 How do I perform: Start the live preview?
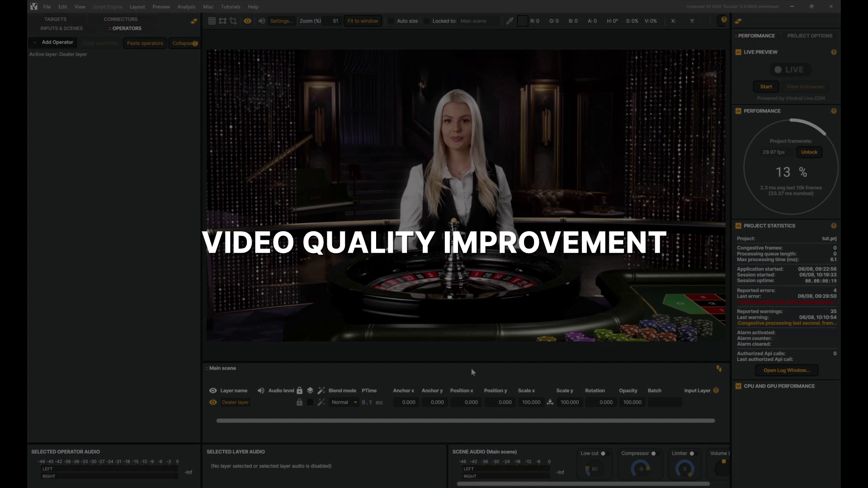coord(766,86)
